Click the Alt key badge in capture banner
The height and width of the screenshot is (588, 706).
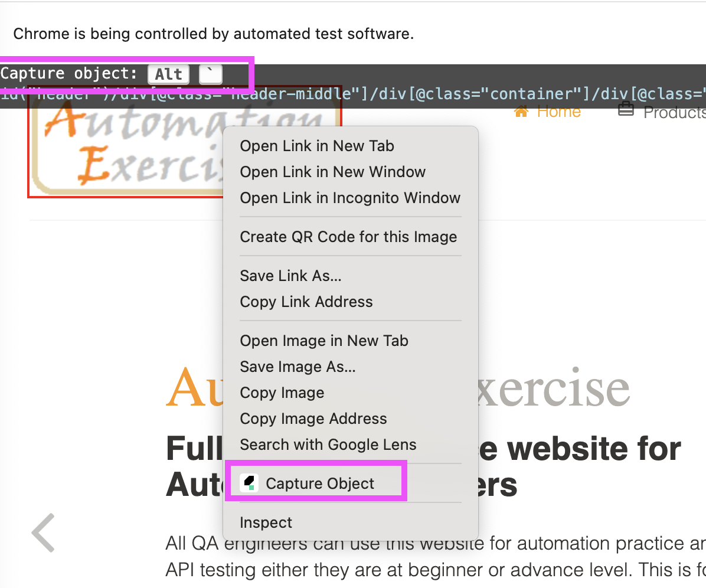coord(168,73)
